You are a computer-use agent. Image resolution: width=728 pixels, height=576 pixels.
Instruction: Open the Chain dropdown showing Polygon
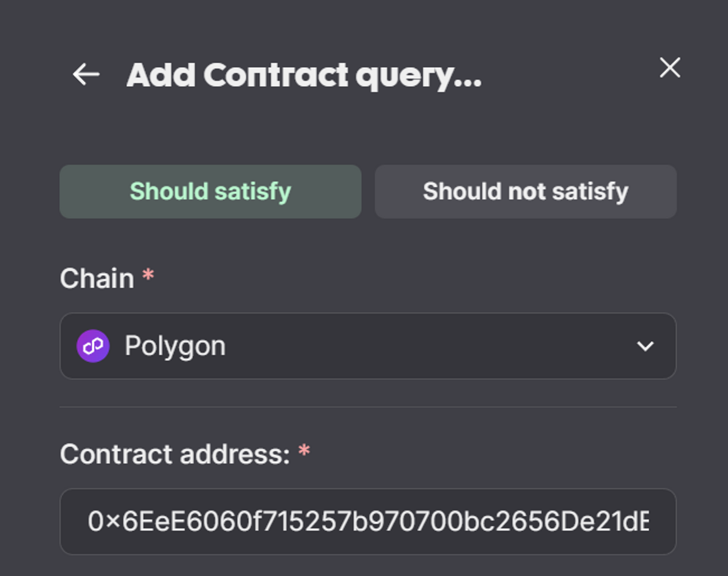[x=368, y=346]
